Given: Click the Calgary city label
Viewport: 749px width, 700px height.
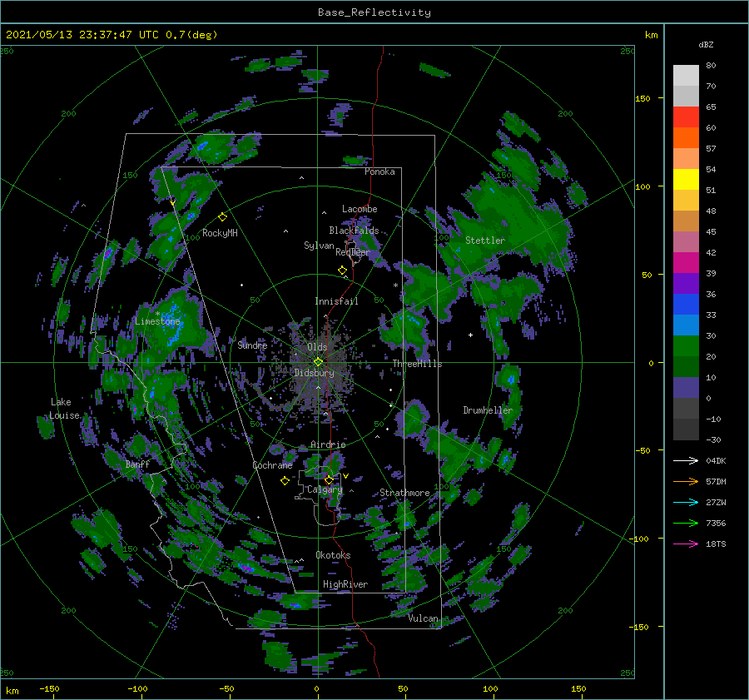Looking at the screenshot, I should (325, 489).
